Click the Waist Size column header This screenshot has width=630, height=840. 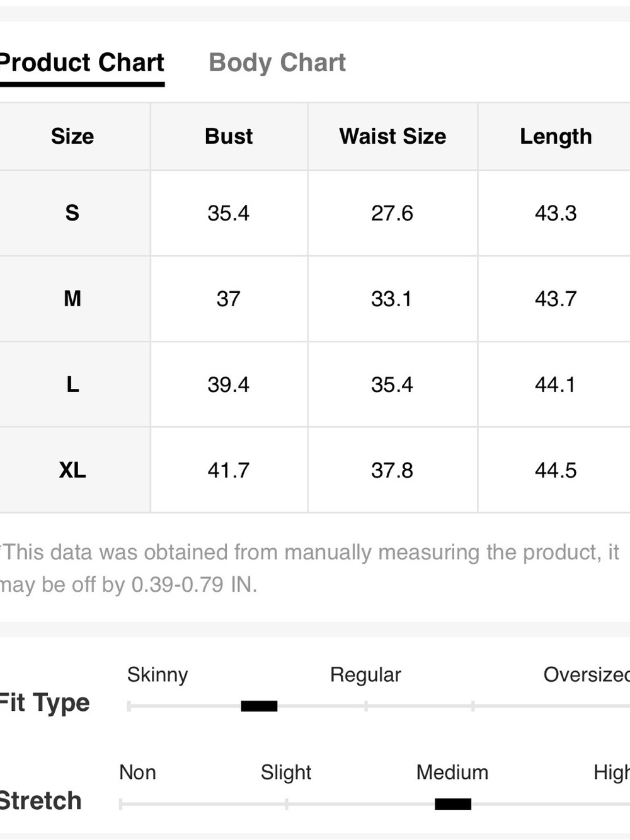tap(392, 136)
